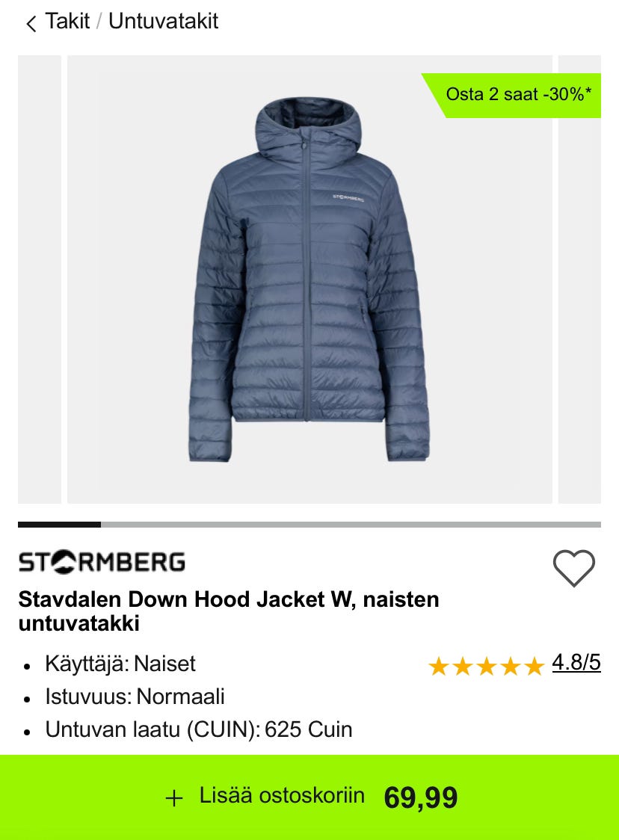Click the Stormberg logo on the jacket
Viewport: 619px width, 840px height.
pos(348,198)
